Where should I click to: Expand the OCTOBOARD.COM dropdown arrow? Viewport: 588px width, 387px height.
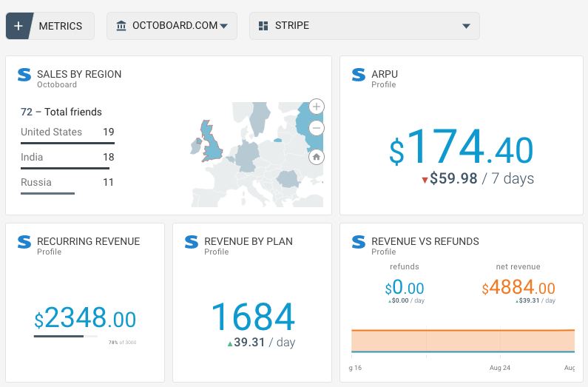223,26
